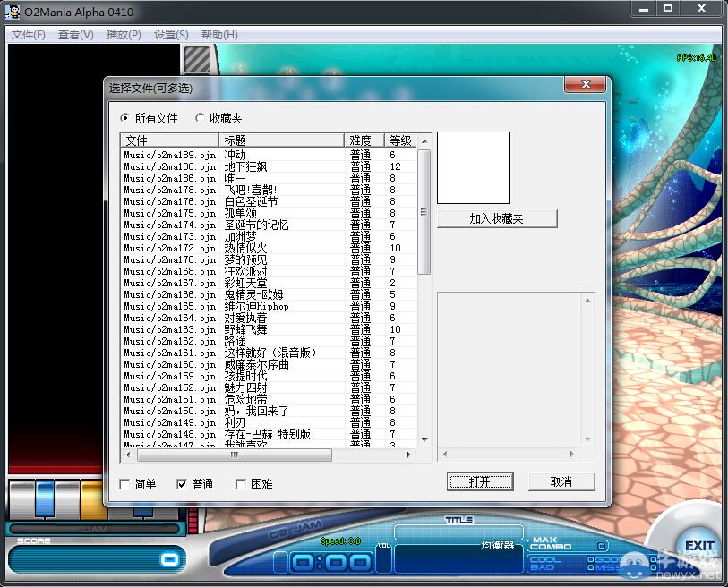Click the 加入收藏夹 button
Screen dimensions: 728x587
497,218
